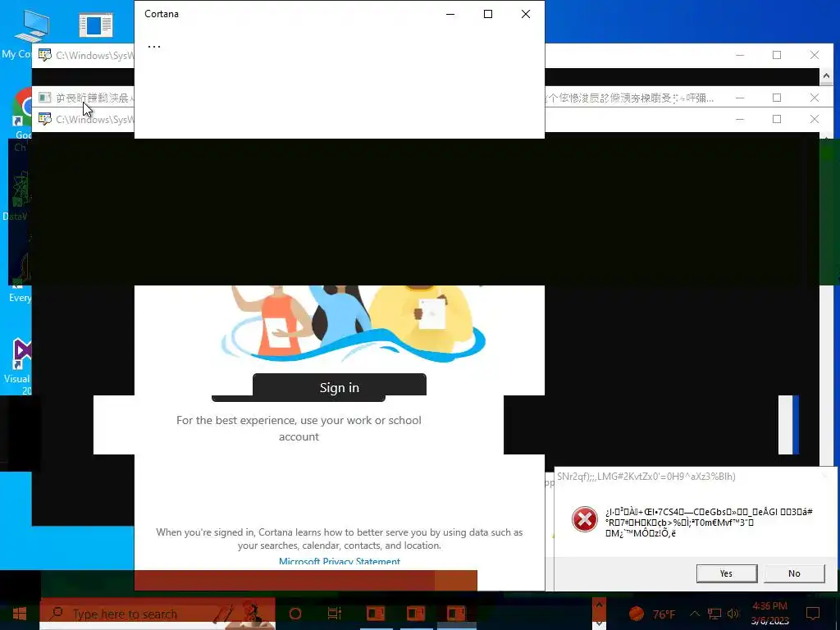Click the text 'For the best experience, use your work or school account'
Screen dimensions: 840x630
299,428
